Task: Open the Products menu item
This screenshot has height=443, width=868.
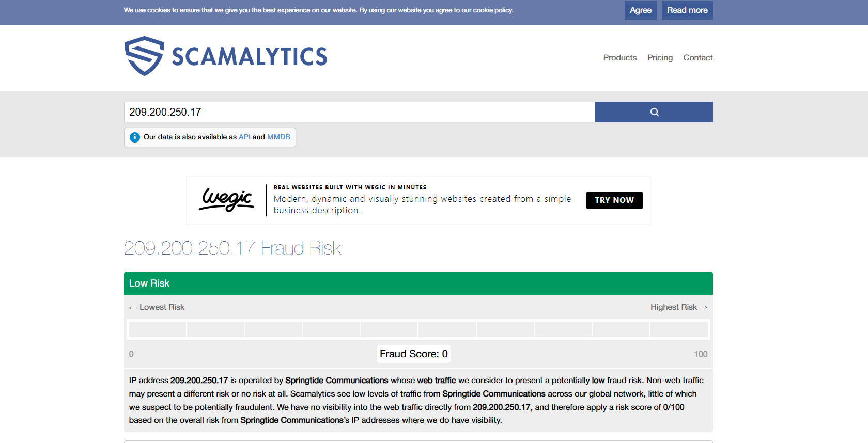Action: pyautogui.click(x=620, y=58)
